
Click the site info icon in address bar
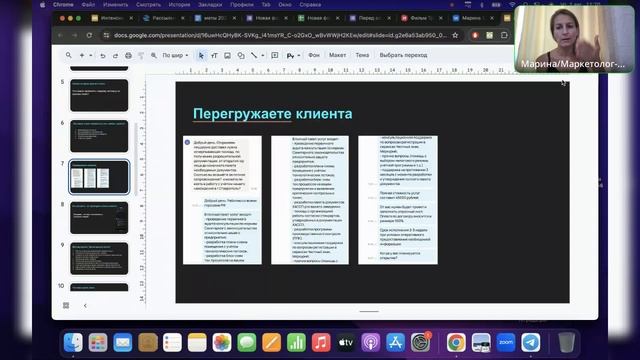pyautogui.click(x=107, y=36)
